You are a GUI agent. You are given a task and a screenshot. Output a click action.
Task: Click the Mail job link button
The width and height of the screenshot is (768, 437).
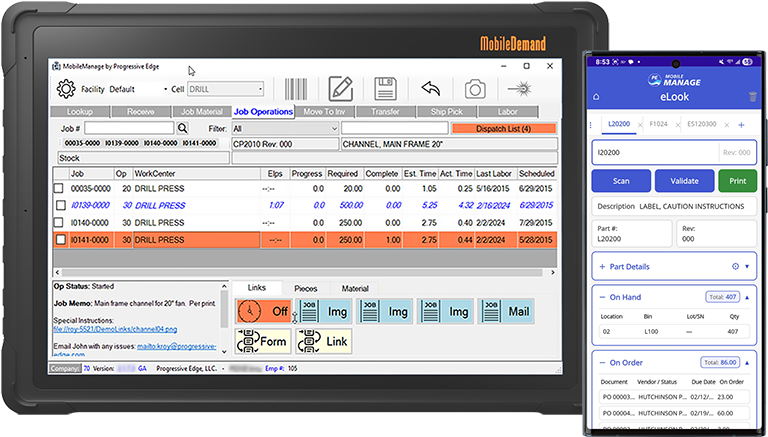pyautogui.click(x=506, y=311)
